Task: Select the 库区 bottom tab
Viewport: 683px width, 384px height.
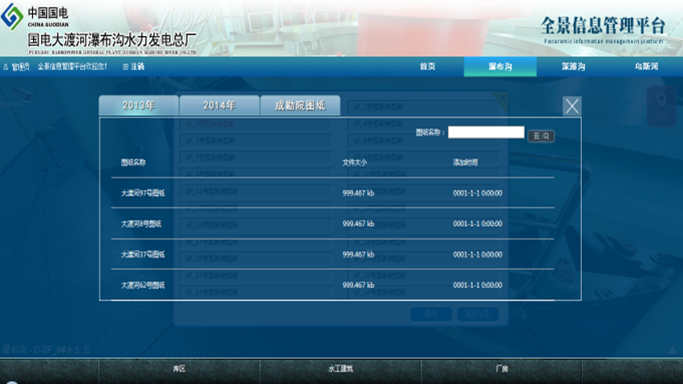Action: pos(179,369)
